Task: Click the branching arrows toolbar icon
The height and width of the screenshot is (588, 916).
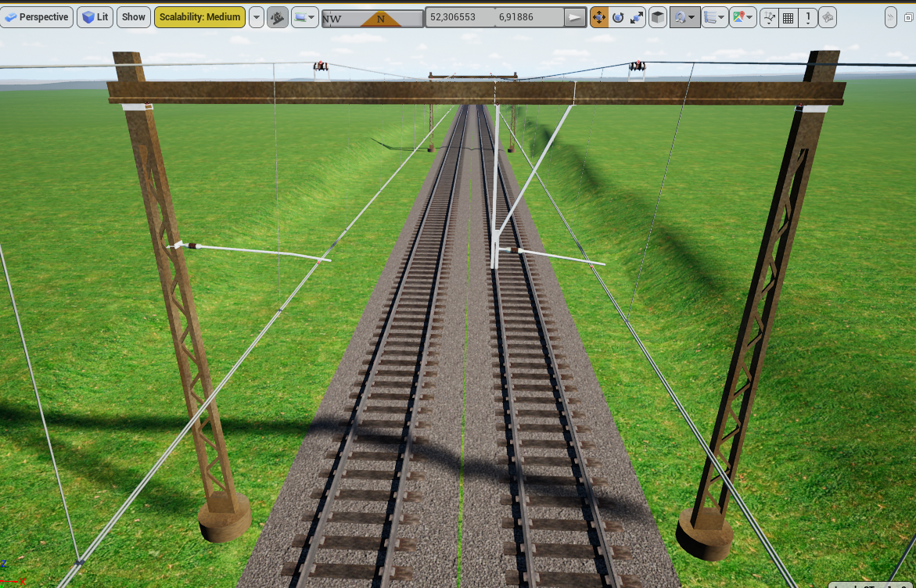Action: pos(770,17)
